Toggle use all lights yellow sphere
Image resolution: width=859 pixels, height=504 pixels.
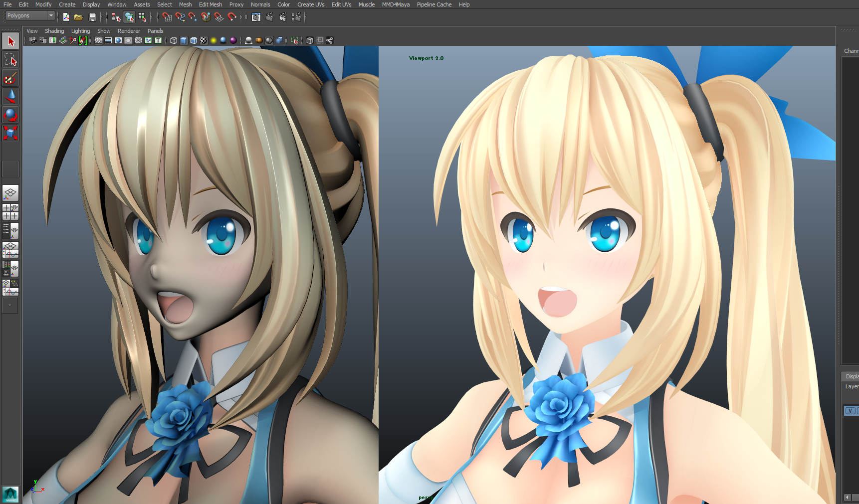(x=214, y=40)
